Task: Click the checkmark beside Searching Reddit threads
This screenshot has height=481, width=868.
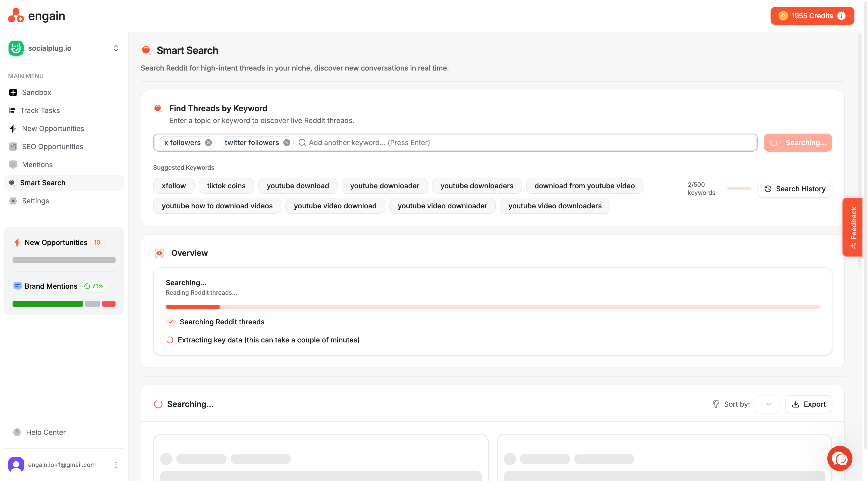Action: (x=171, y=322)
